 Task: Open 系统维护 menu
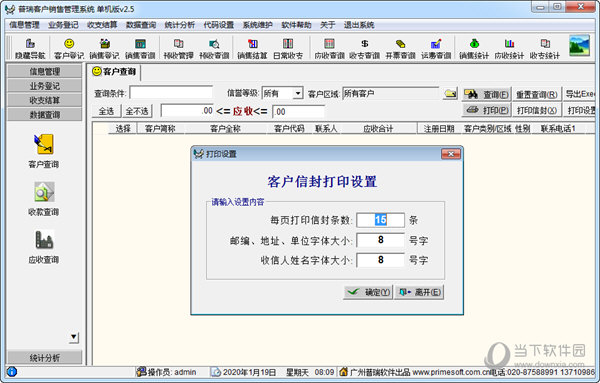(x=258, y=25)
